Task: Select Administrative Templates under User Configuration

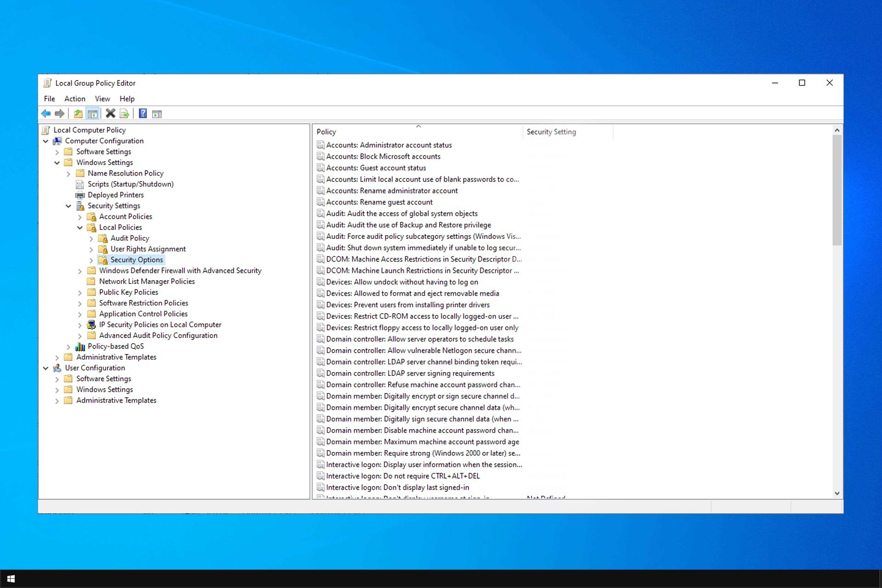Action: coord(116,401)
